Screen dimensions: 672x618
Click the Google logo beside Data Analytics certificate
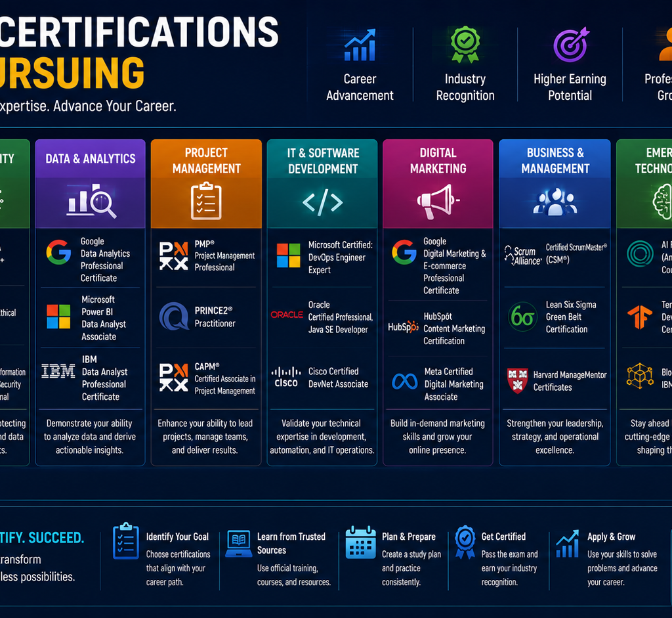point(58,252)
